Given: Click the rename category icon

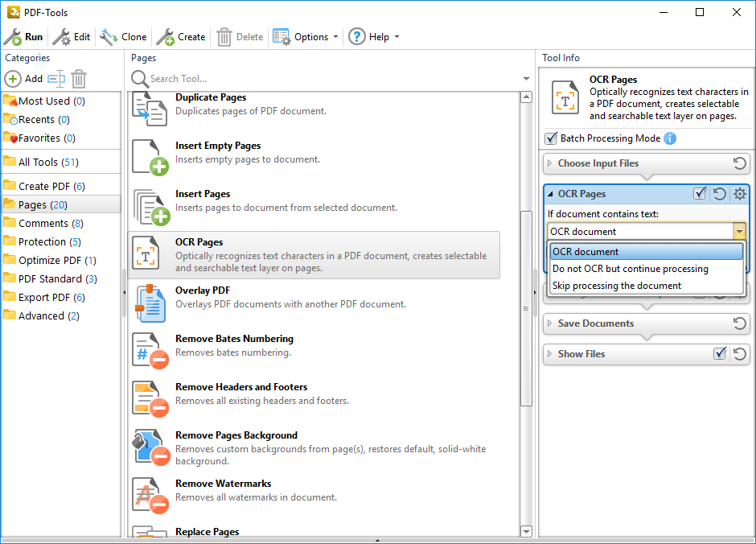Looking at the screenshot, I should click(55, 79).
